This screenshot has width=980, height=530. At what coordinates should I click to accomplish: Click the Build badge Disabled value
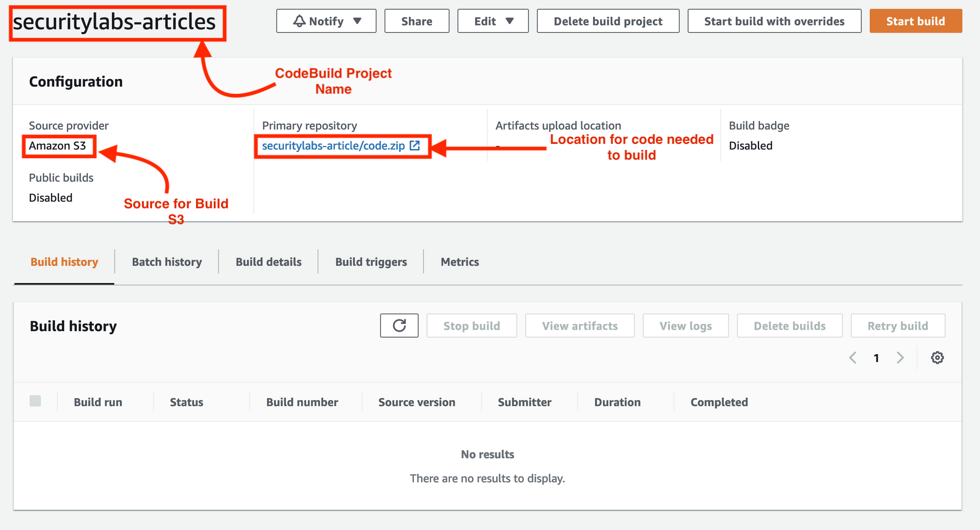pyautogui.click(x=750, y=146)
